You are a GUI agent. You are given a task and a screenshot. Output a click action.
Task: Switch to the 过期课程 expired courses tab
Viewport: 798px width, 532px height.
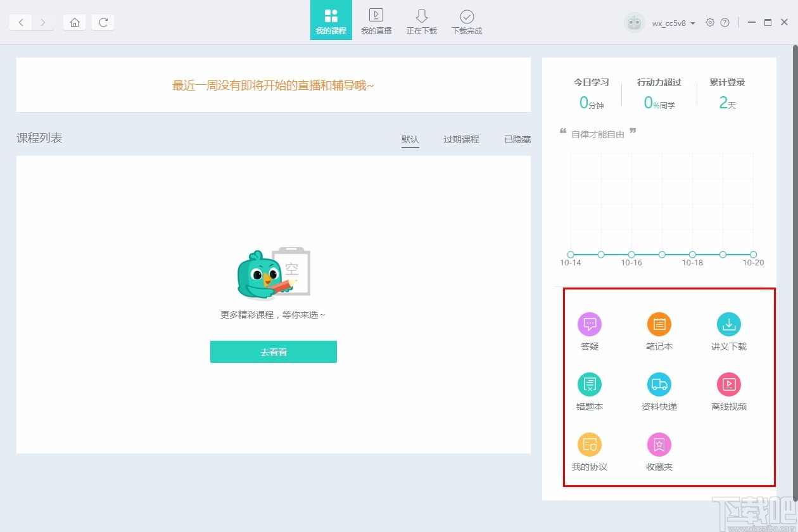pyautogui.click(x=461, y=139)
